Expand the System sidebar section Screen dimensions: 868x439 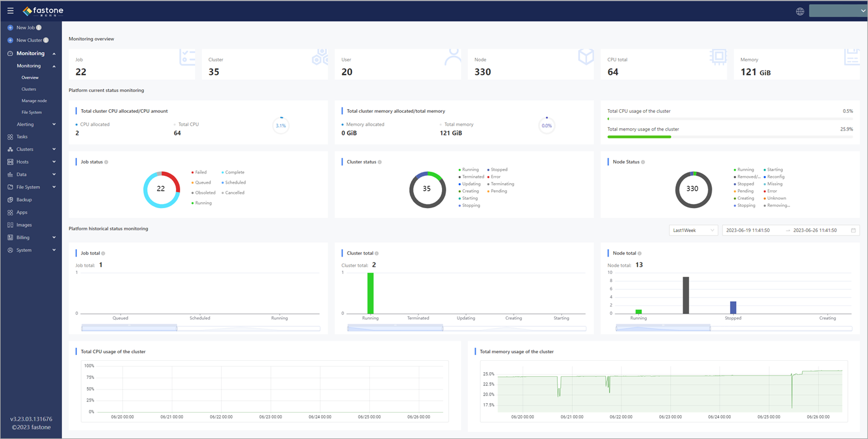(x=31, y=250)
